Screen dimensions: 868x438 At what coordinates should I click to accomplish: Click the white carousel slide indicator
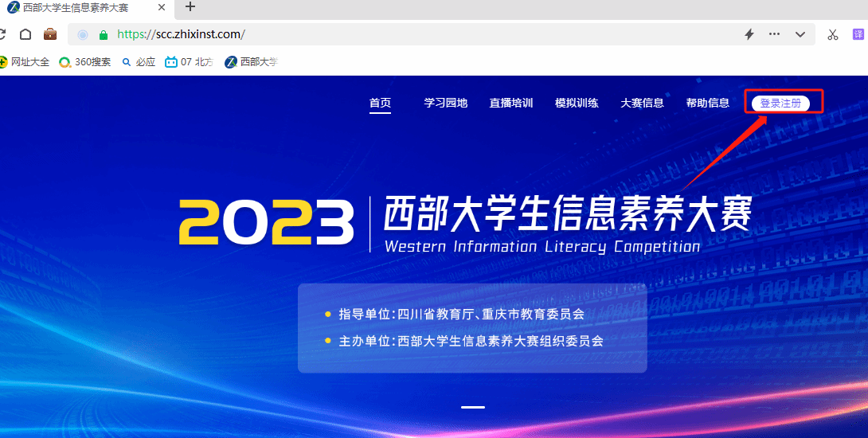[473, 407]
